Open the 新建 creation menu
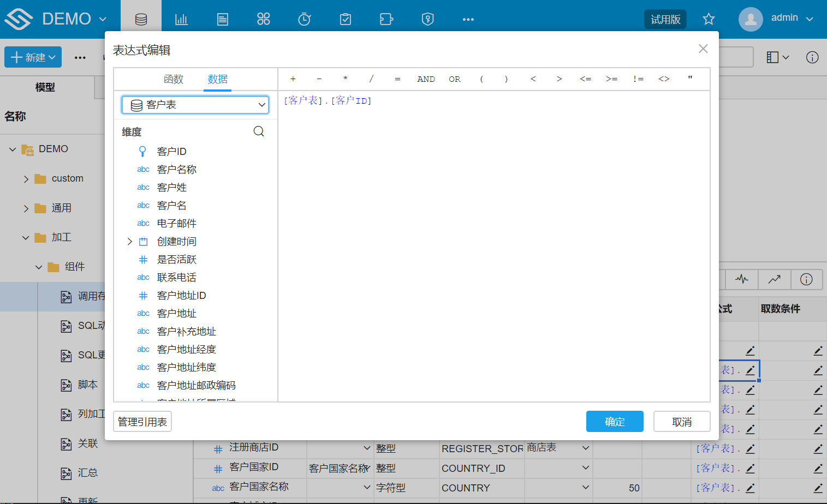 tap(33, 57)
